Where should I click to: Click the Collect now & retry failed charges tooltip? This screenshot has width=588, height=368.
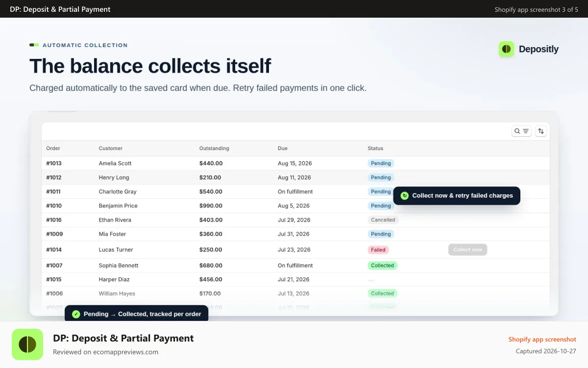[457, 195]
